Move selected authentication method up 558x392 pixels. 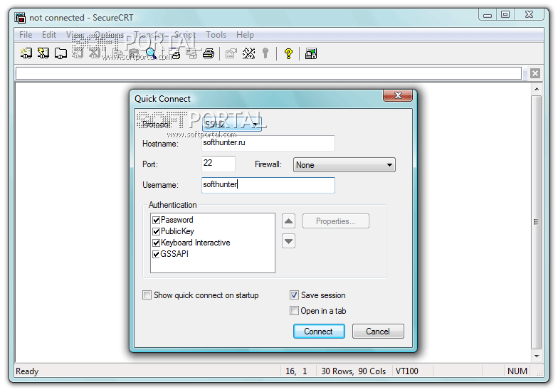[289, 221]
